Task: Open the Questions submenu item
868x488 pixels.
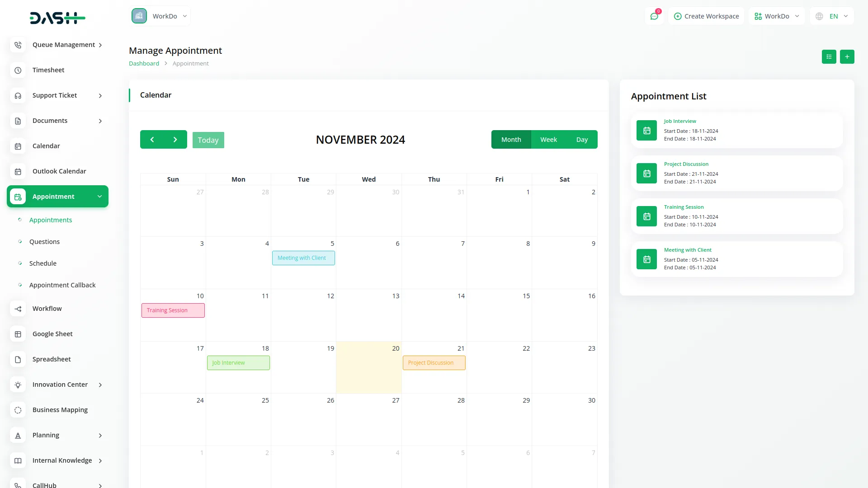Action: click(44, 242)
